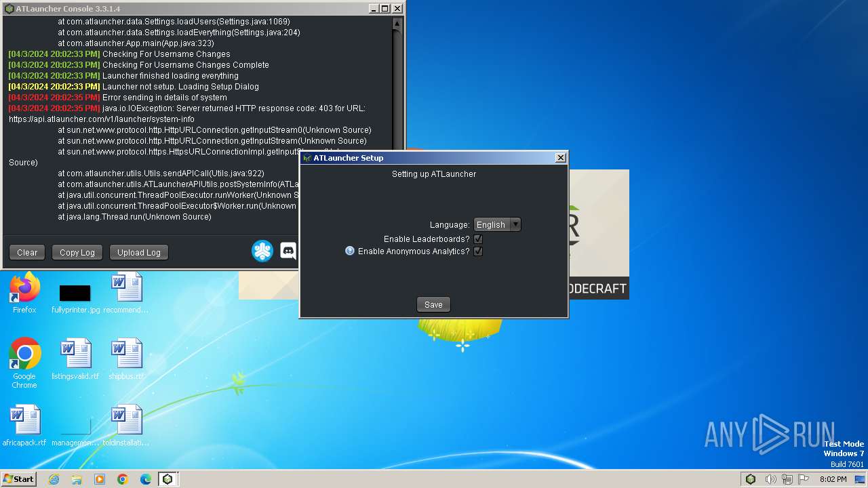The width and height of the screenshot is (868, 488).
Task: Close the ATLauncher Setup dialog
Action: point(561,158)
